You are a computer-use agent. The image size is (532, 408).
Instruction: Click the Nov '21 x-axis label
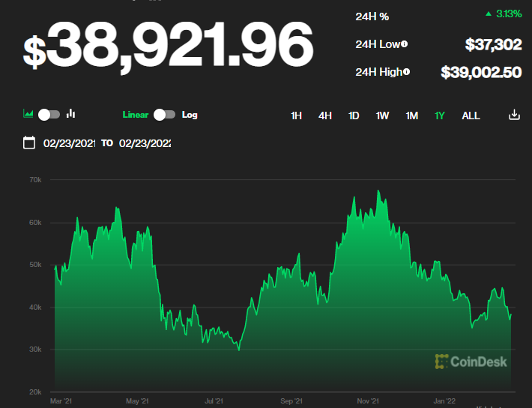coord(368,400)
